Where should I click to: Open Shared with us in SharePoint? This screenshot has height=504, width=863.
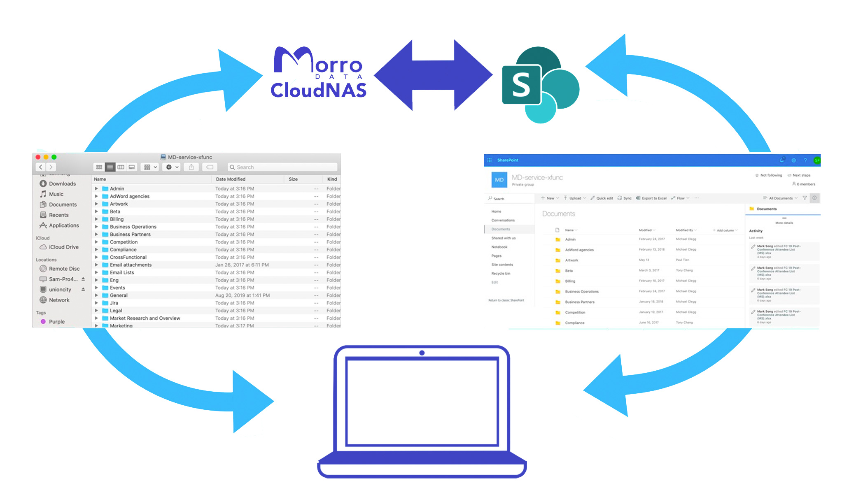[503, 238]
